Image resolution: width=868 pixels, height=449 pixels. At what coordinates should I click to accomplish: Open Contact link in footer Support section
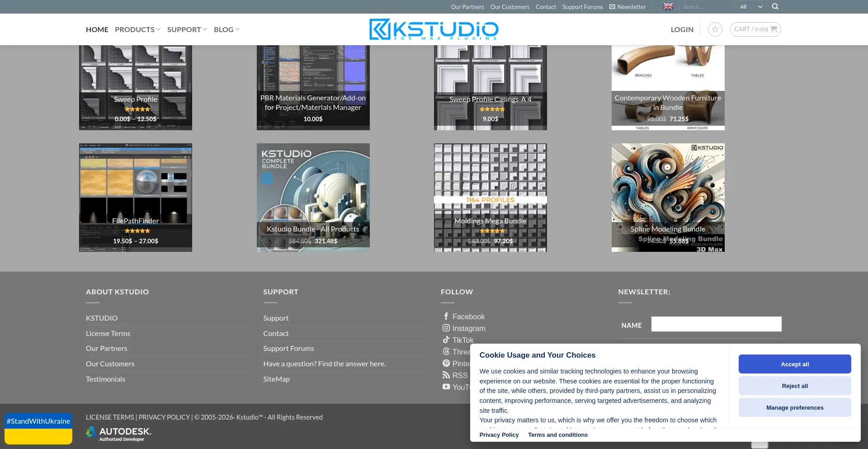coord(276,334)
